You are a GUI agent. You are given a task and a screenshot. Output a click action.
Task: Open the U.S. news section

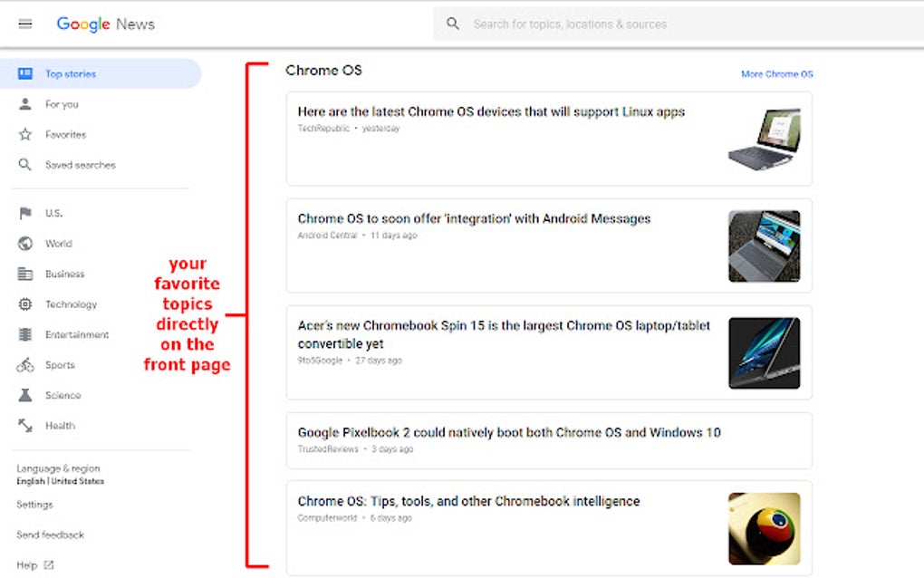pyautogui.click(x=53, y=213)
